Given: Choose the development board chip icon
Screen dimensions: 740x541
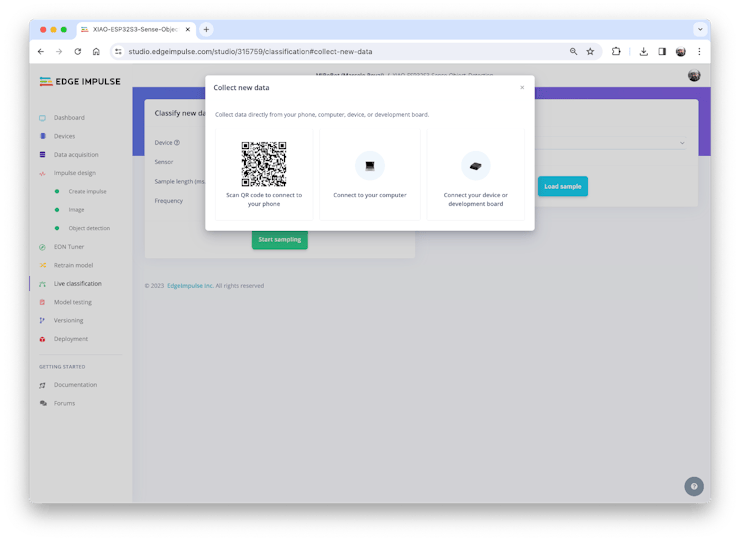Looking at the screenshot, I should 476,166.
